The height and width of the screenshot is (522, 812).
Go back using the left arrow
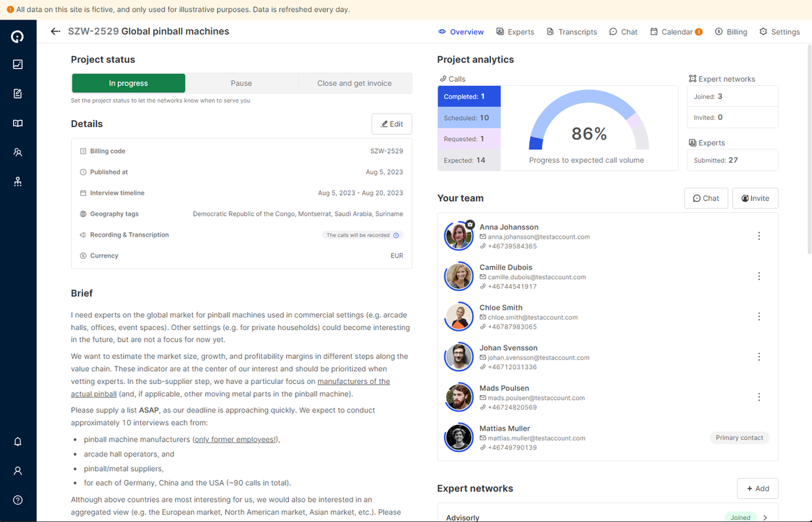click(55, 31)
